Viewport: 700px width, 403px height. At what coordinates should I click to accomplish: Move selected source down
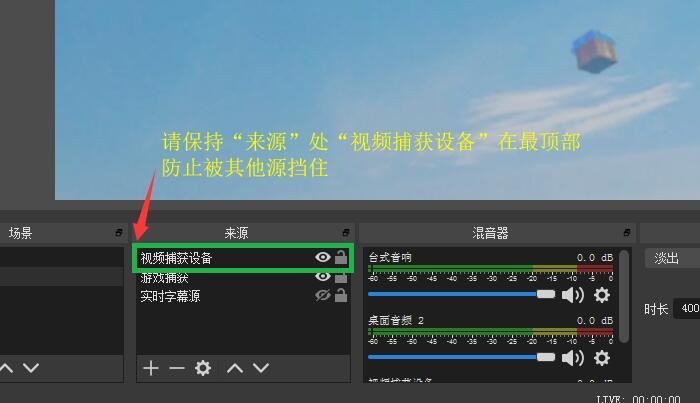(261, 368)
